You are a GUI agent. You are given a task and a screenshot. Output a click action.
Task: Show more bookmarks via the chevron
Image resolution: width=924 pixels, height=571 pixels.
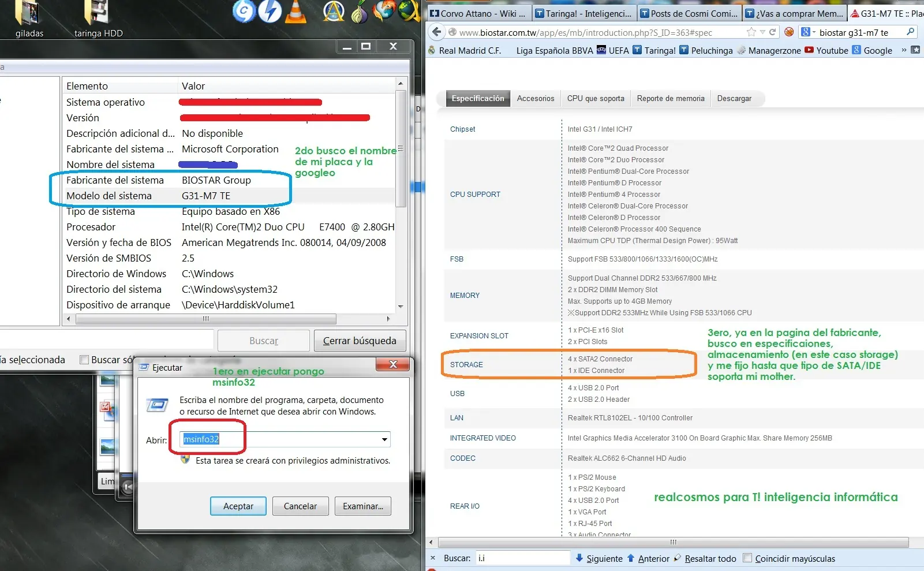coord(904,50)
